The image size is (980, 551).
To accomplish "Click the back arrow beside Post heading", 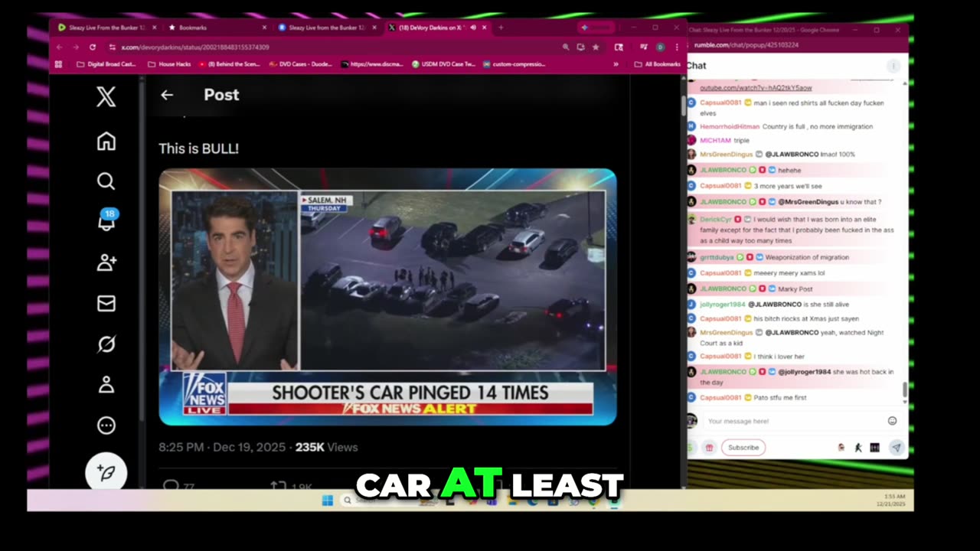I will (167, 95).
